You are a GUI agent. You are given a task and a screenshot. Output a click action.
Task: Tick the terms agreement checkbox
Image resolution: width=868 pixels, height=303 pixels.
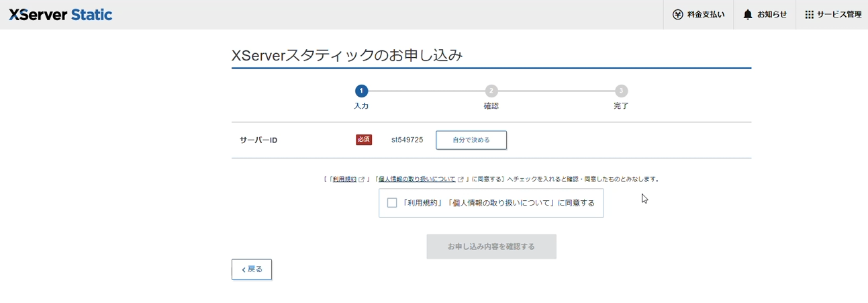point(392,203)
